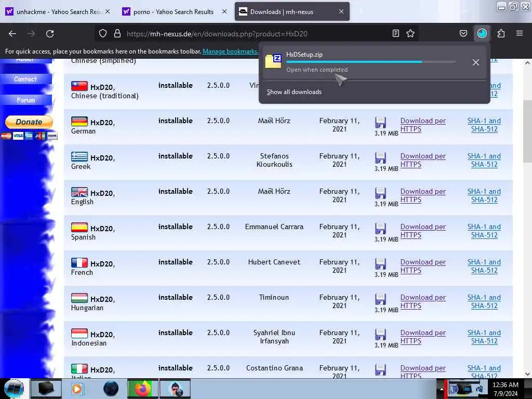The width and height of the screenshot is (532, 399).
Task: Open SHA-1 and SHA-512 for French
Action: [x=484, y=266]
